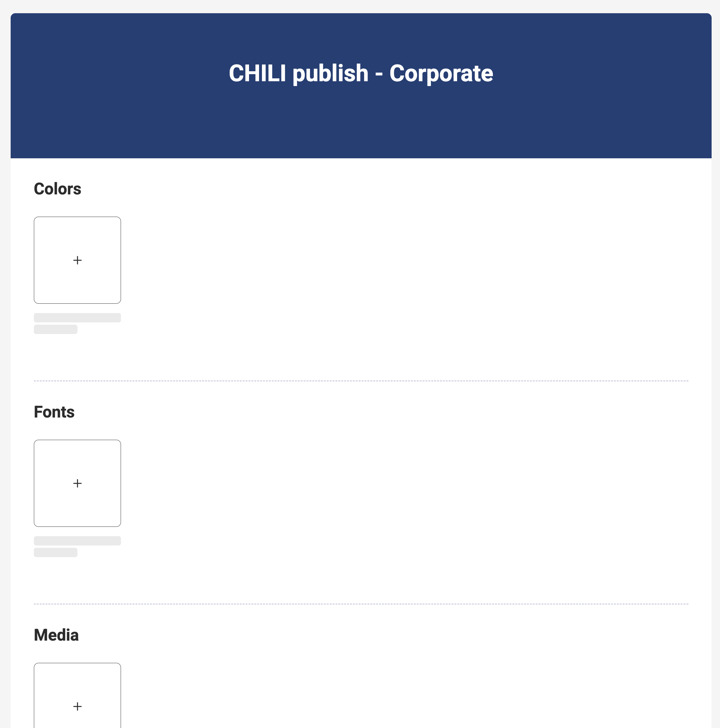Click the long placeholder bar under Fonts tile
The height and width of the screenshot is (728, 720).
click(x=77, y=541)
